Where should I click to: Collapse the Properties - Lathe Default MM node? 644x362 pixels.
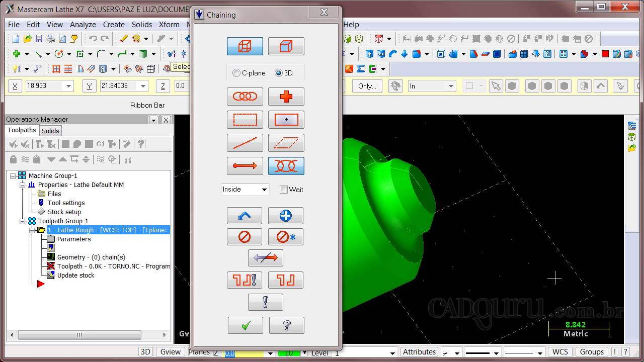pyautogui.click(x=22, y=185)
